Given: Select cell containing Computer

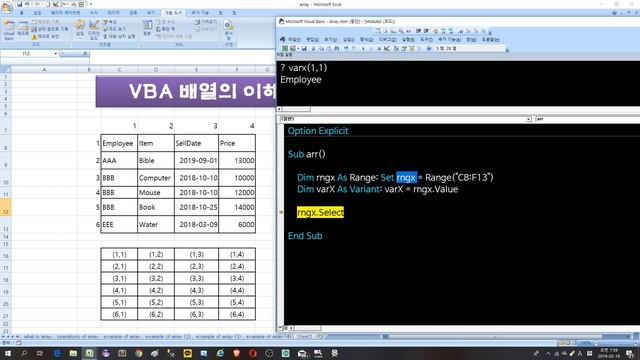Looking at the screenshot, I should point(156,178).
